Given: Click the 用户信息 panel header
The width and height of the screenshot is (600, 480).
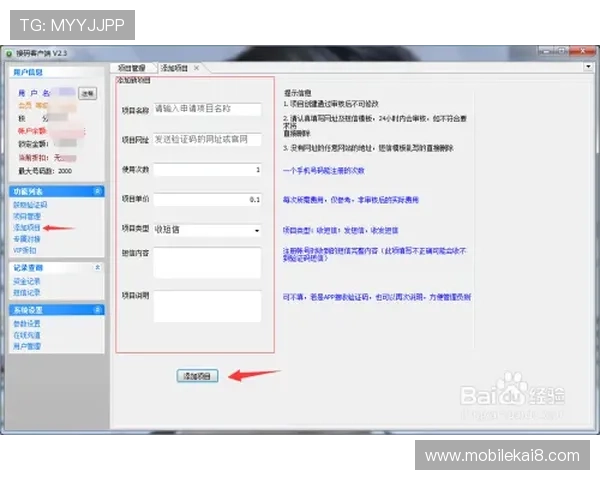Looking at the screenshot, I should pyautogui.click(x=56, y=72).
